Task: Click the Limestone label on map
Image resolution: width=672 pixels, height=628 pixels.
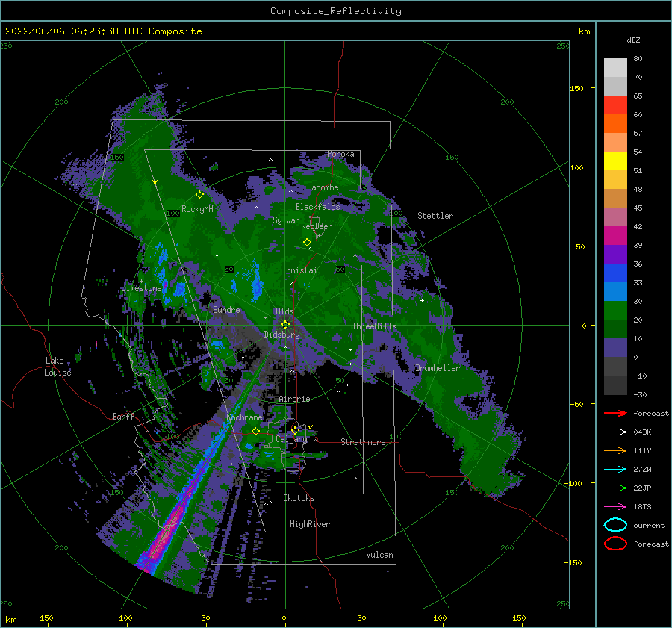Action: click(141, 288)
